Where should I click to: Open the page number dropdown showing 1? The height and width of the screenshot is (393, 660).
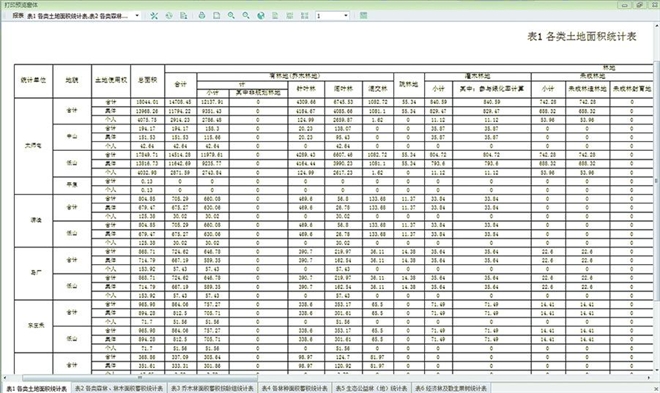coord(332,16)
